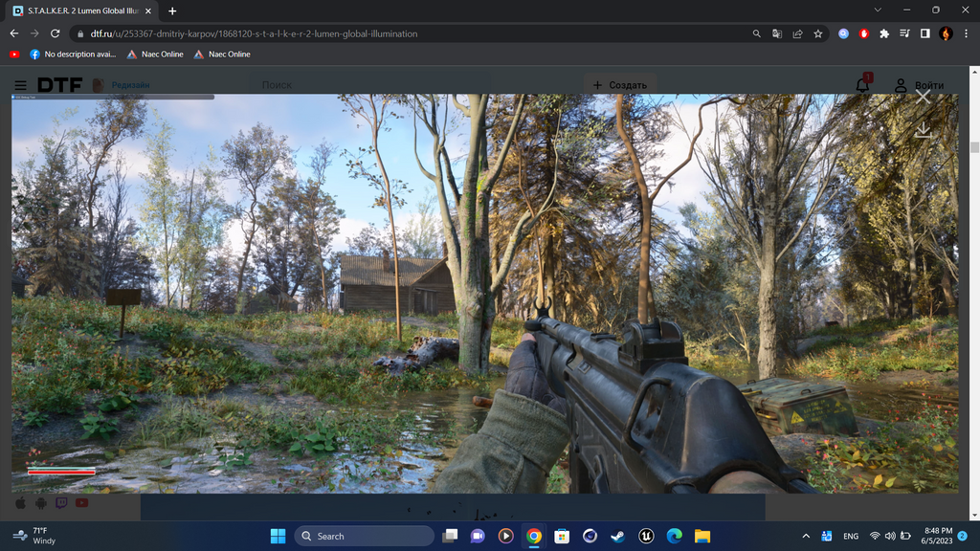
Task: Open the Windows Start menu
Action: coord(278,536)
